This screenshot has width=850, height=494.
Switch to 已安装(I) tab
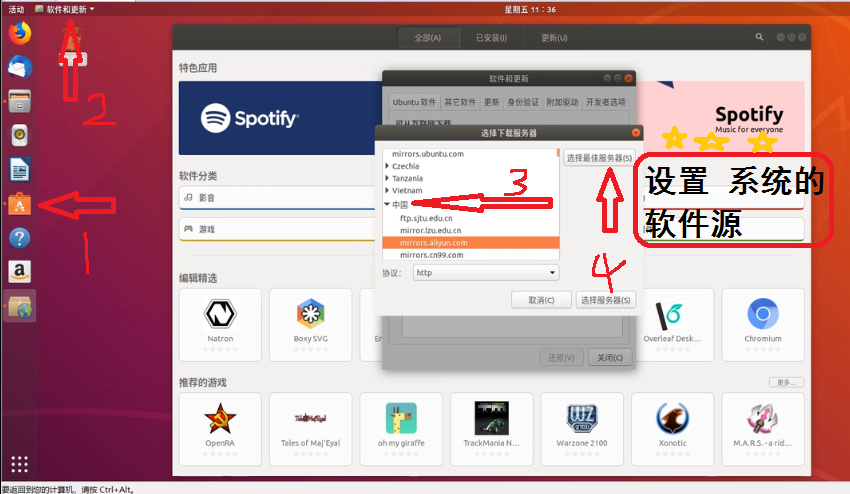(x=491, y=37)
